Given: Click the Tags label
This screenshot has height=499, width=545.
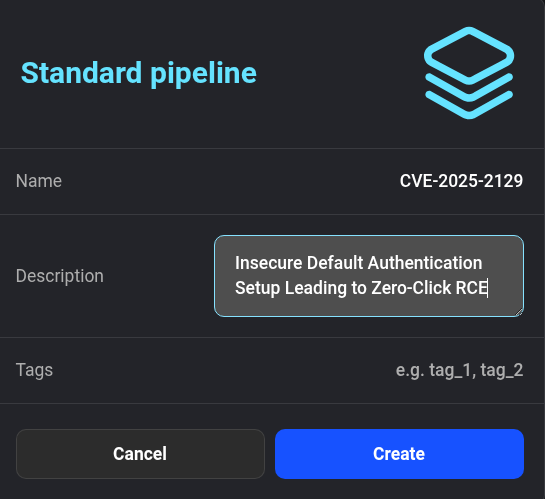Looking at the screenshot, I should coord(34,370).
